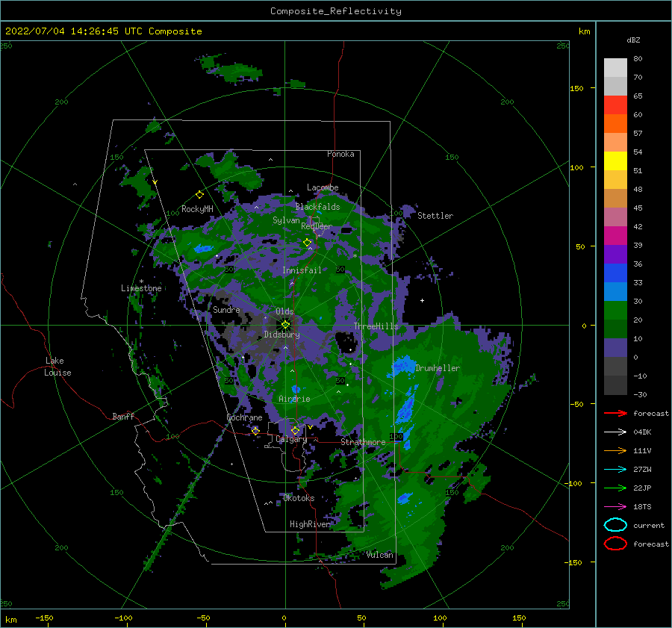
Task: Click the blue 36 dBZ color swatch
Action: (x=615, y=273)
